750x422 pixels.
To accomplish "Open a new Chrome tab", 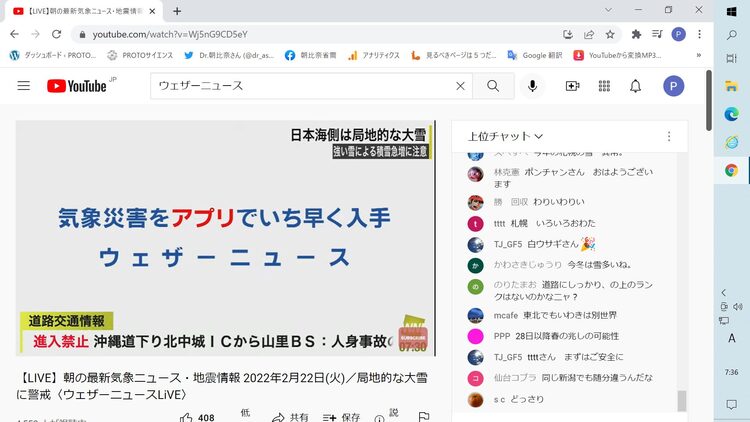I will (x=177, y=11).
